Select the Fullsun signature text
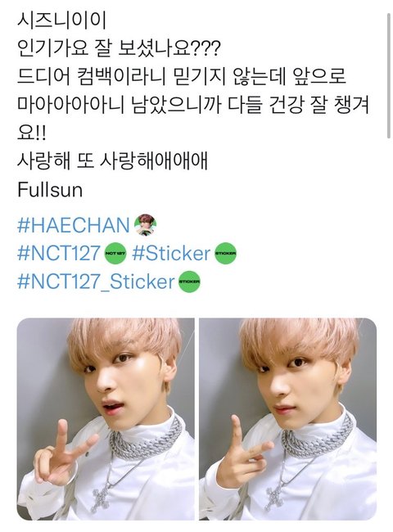Image resolution: width=393 pixels, height=532 pixels. pyautogui.click(x=50, y=190)
